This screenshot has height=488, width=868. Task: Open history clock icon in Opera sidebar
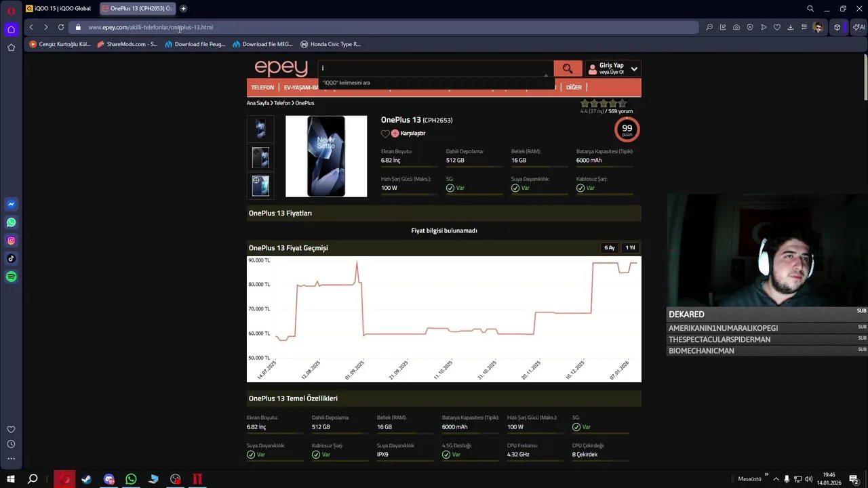11,444
